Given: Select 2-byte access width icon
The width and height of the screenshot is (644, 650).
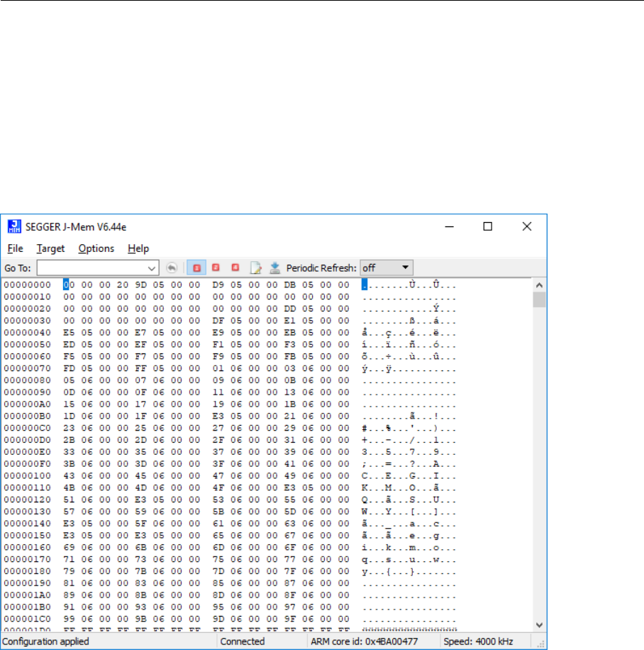Looking at the screenshot, I should point(216,268).
